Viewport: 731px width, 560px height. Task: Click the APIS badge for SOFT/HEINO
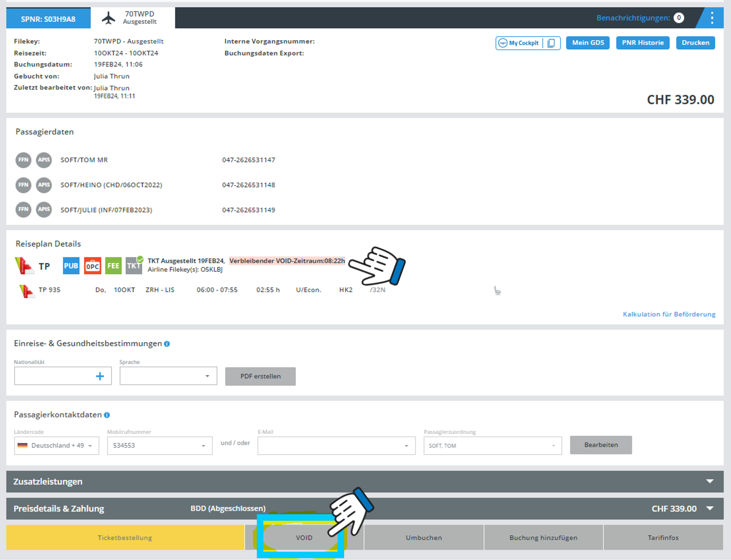44,185
